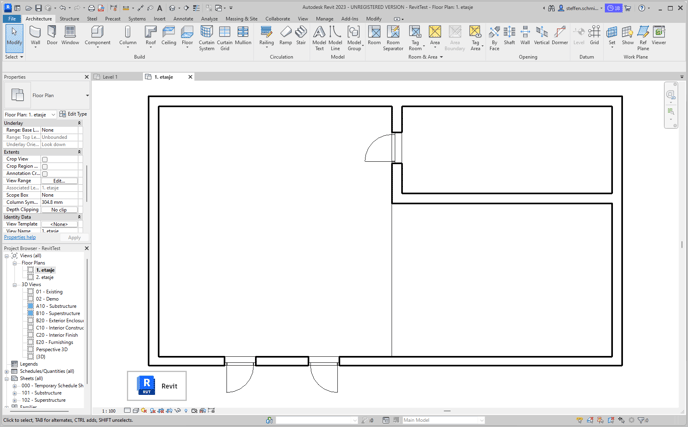Switch to the Massing & Site tab
Image resolution: width=688 pixels, height=427 pixels.
pyautogui.click(x=241, y=19)
